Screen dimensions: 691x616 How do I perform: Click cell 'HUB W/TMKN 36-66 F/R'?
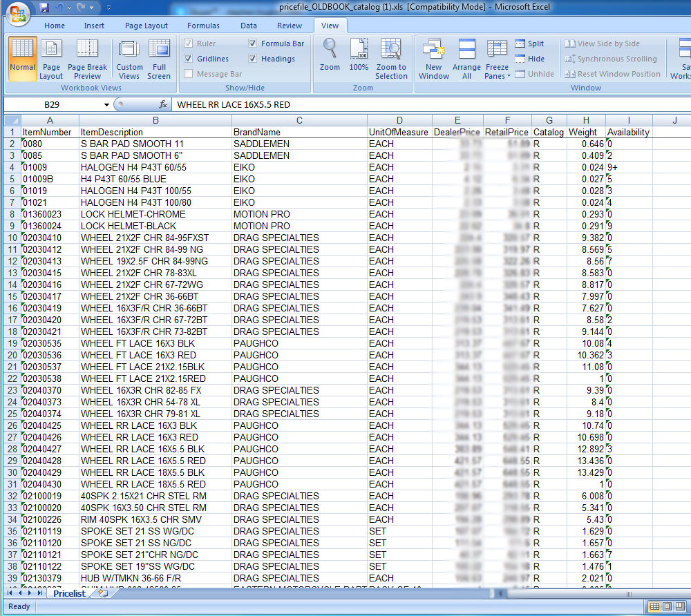tap(155, 578)
